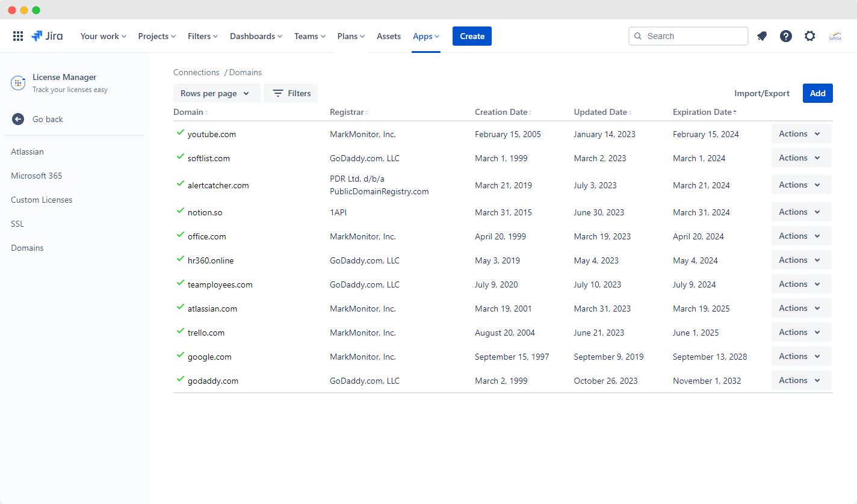
Task: Click the Import/Export link
Action: click(762, 93)
